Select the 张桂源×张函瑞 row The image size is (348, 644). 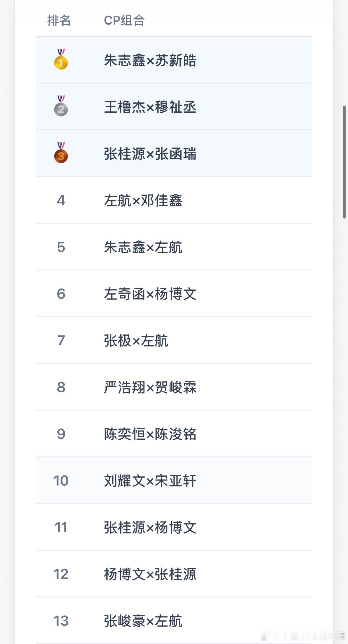click(174, 153)
